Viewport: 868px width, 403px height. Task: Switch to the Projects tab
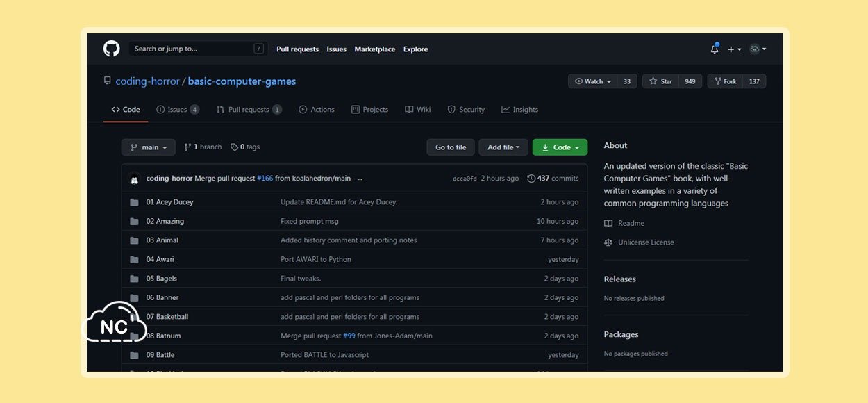(x=369, y=110)
